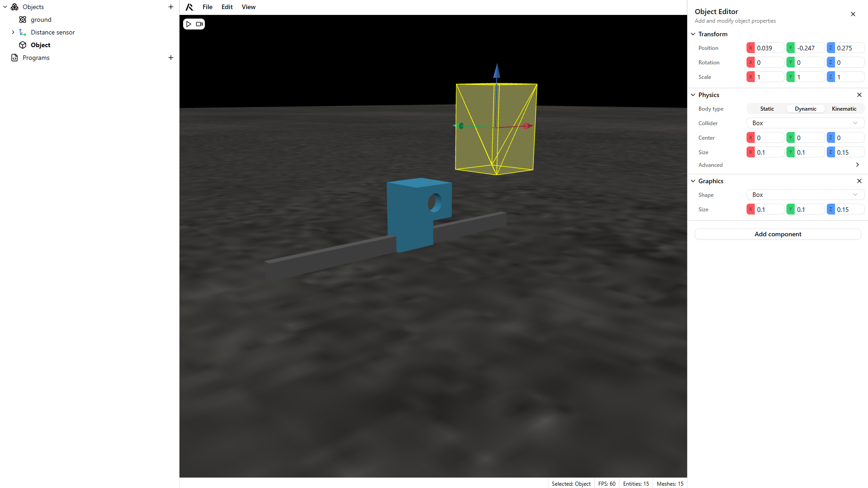The height and width of the screenshot is (488, 868).
Task: Open the File menu
Action: click(x=208, y=7)
